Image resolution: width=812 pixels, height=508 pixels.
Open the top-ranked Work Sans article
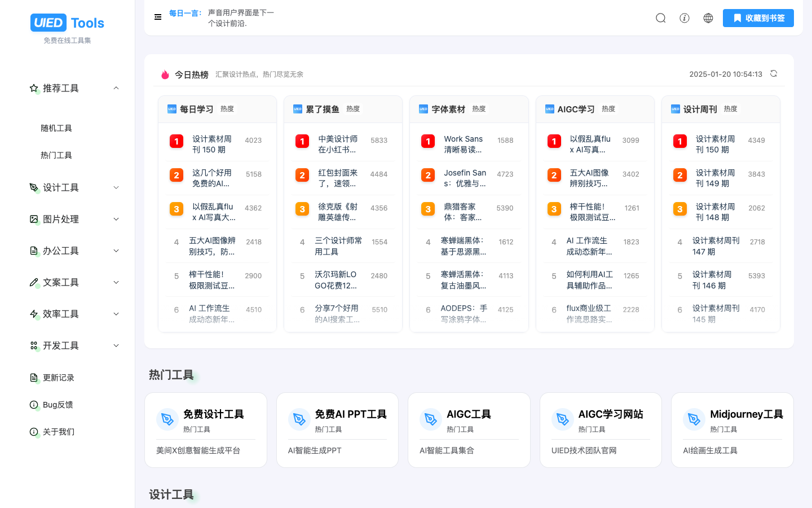pos(463,144)
